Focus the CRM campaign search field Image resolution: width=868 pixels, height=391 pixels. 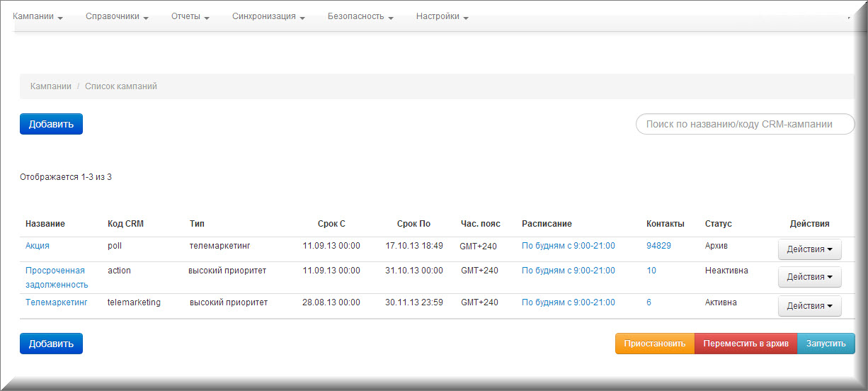click(745, 124)
